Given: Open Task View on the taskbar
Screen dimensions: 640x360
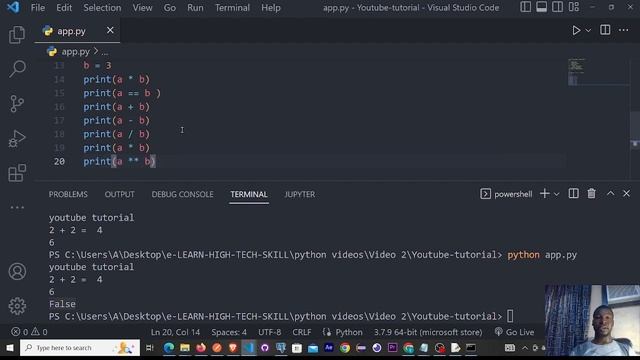Looking at the screenshot, I should click(x=149, y=348).
